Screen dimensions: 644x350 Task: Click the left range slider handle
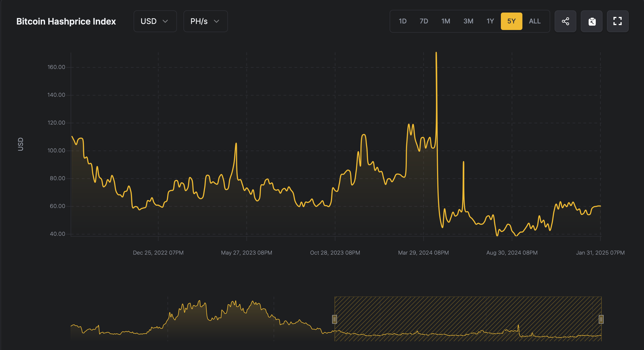click(335, 319)
